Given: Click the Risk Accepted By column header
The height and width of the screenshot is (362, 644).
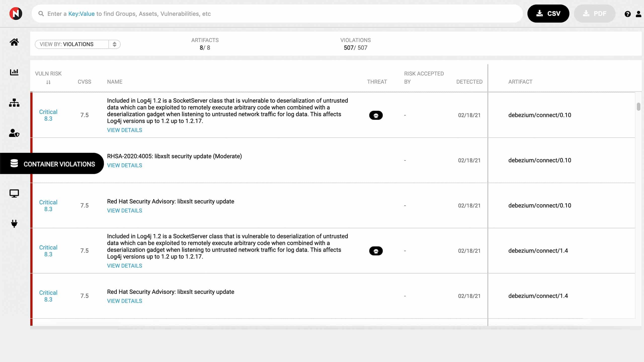Looking at the screenshot, I should (x=424, y=78).
